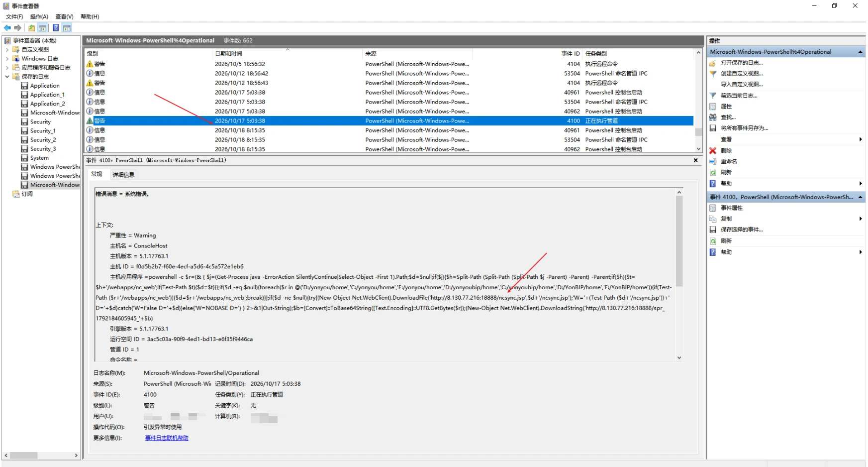868x467 pixels.
Task: Open the 查看 submenu arrow in actions
Action: [x=860, y=139]
